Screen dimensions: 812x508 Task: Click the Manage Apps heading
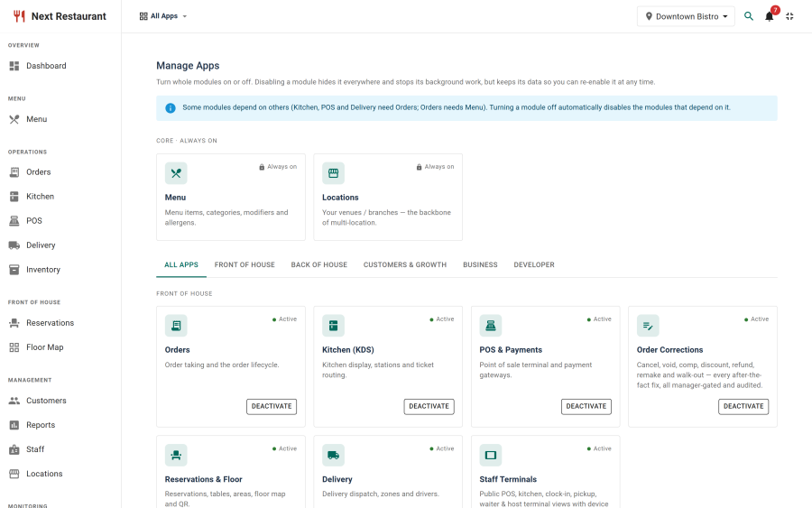pyautogui.click(x=188, y=66)
